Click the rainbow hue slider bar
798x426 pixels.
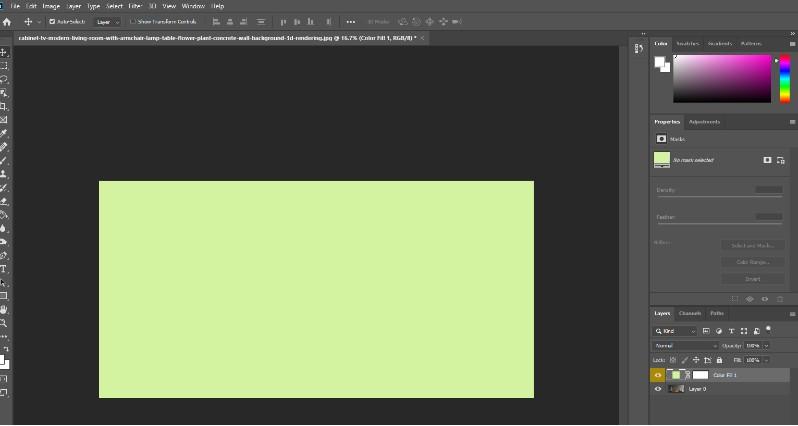[785, 79]
